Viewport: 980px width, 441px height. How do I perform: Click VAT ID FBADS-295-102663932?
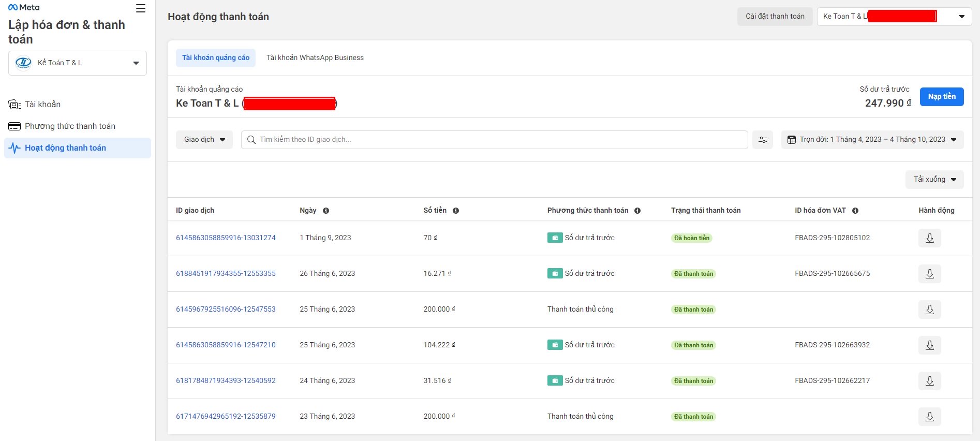pos(832,345)
